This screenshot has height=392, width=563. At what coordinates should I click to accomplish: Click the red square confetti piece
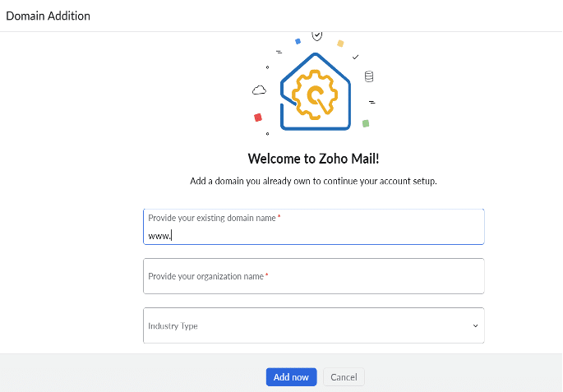point(258,118)
